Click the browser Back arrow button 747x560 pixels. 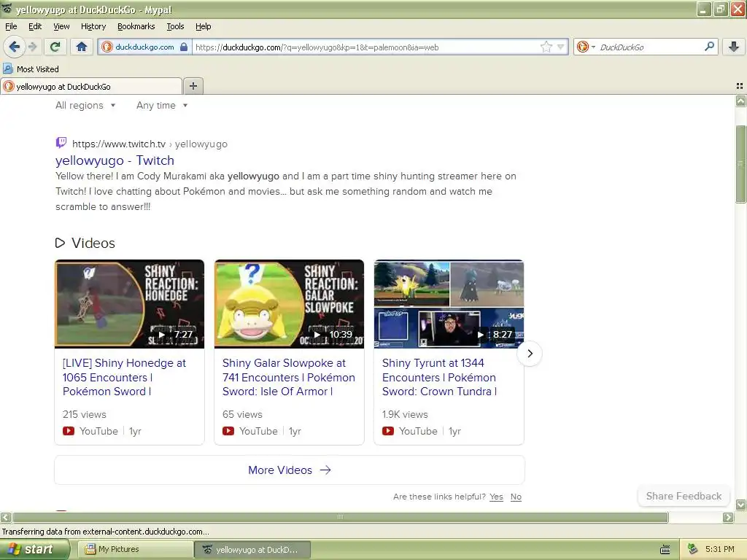(14, 47)
